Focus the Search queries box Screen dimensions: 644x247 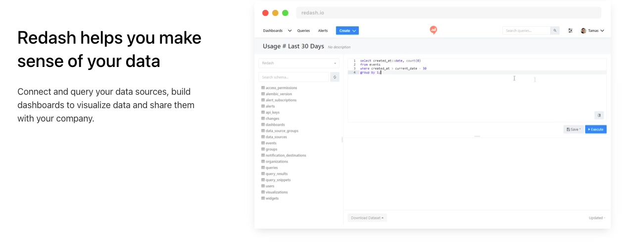click(x=526, y=31)
